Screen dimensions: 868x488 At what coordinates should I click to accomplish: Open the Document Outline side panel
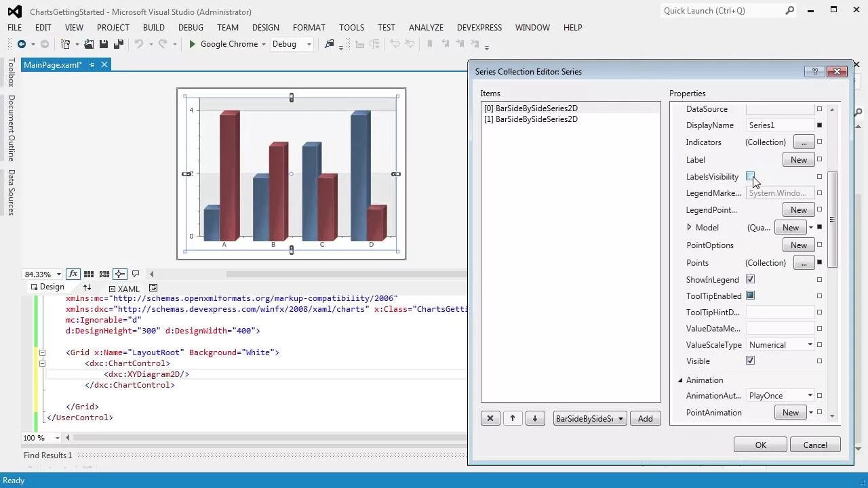point(11,128)
